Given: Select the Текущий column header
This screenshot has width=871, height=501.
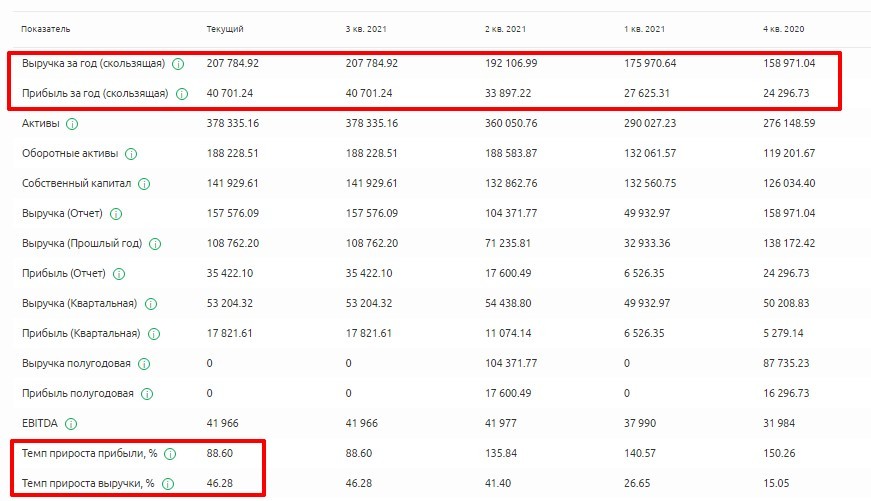Looking at the screenshot, I should pos(224,29).
